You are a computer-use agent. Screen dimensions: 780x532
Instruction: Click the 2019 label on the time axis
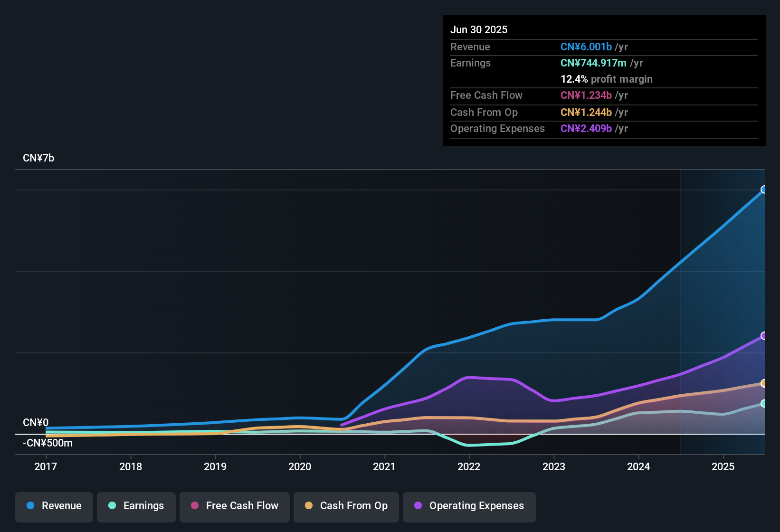(215, 466)
